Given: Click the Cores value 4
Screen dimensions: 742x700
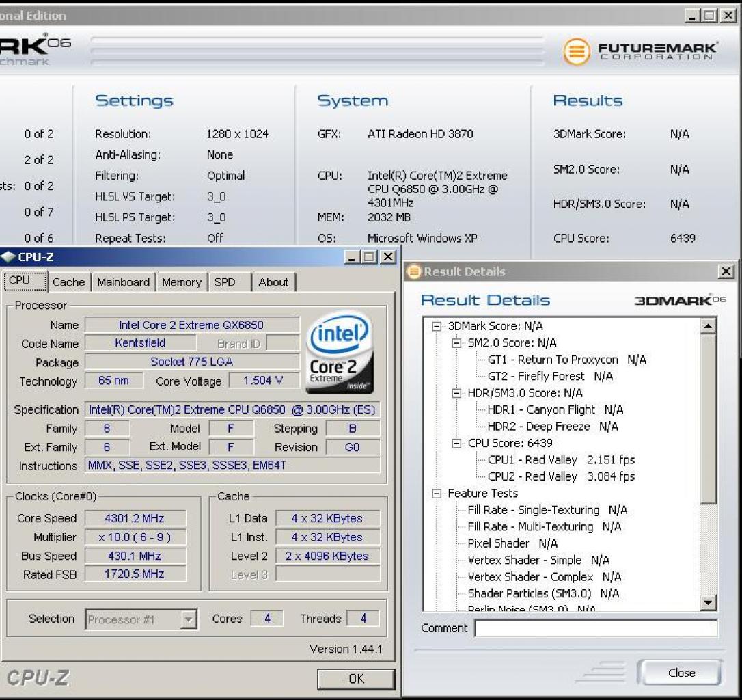Looking at the screenshot, I should (267, 618).
